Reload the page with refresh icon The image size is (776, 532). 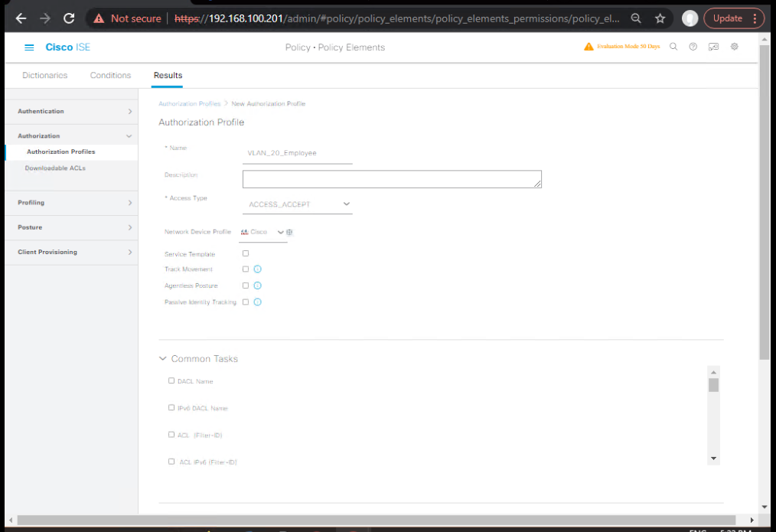69,18
